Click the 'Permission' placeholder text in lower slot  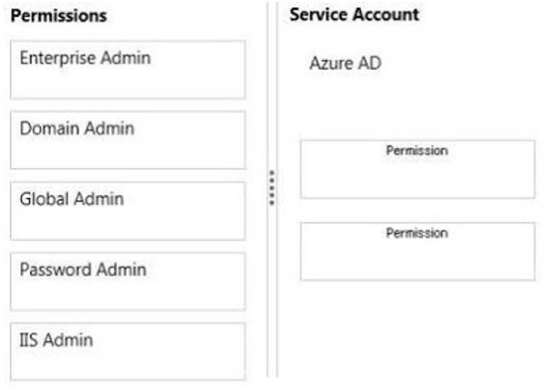click(417, 233)
